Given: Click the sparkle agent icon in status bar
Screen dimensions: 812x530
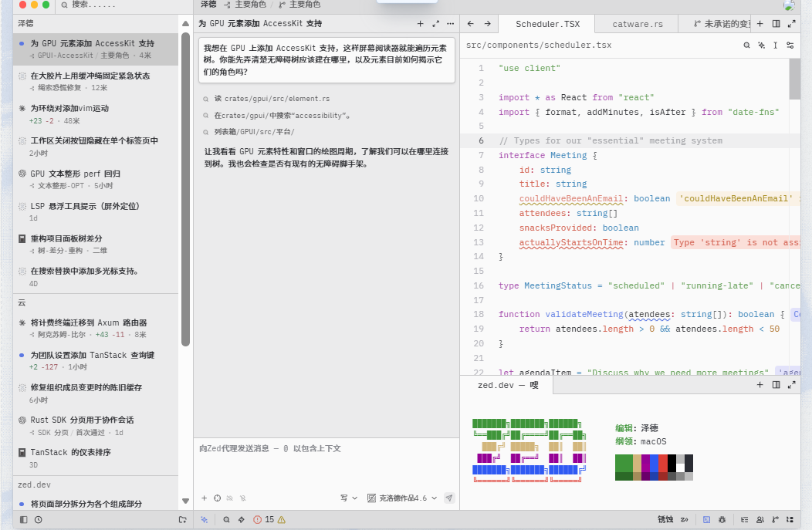Looking at the screenshot, I should pyautogui.click(x=204, y=520).
